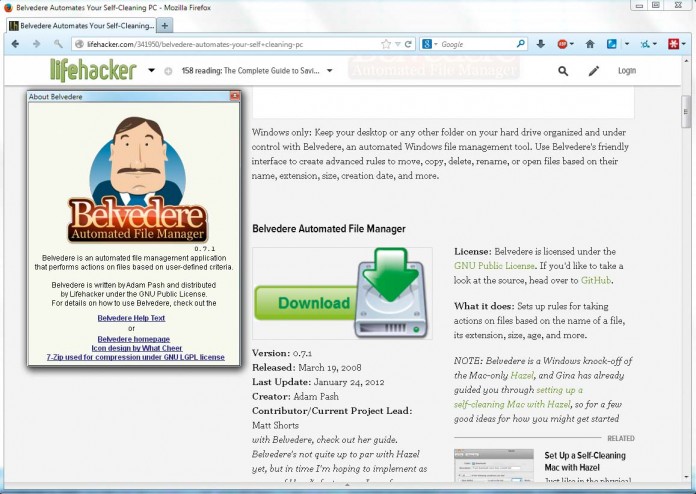Viewport: 696px width, 494px height.
Task: Click the Adblock stop-sign toolbar icon
Action: (563, 44)
